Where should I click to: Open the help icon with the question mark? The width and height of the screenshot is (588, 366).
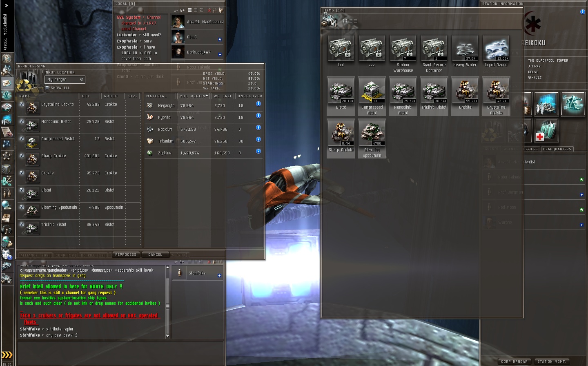click(x=7, y=254)
